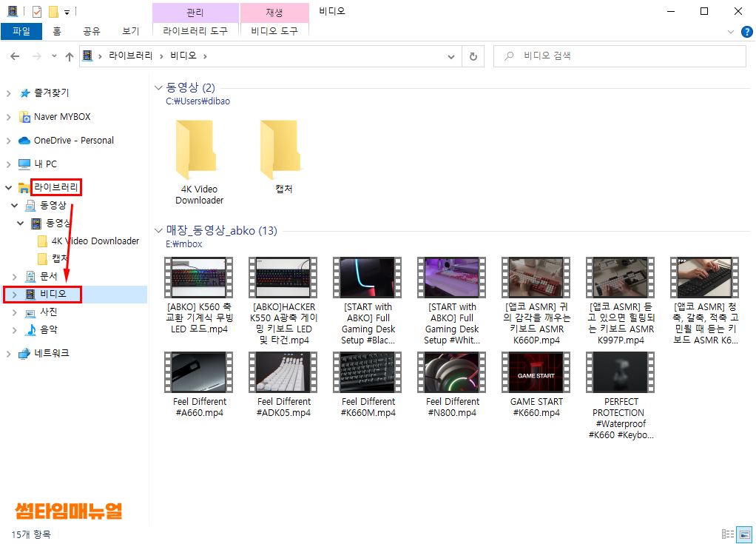Click 비디오 in the address breadcrumb
Viewport: 756px width, 544px height.
point(183,56)
